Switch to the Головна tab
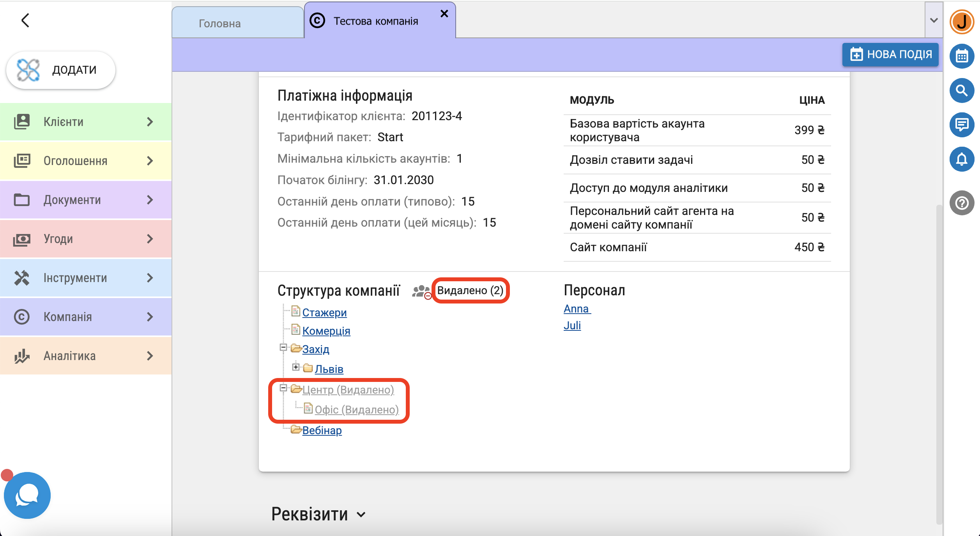 click(220, 23)
